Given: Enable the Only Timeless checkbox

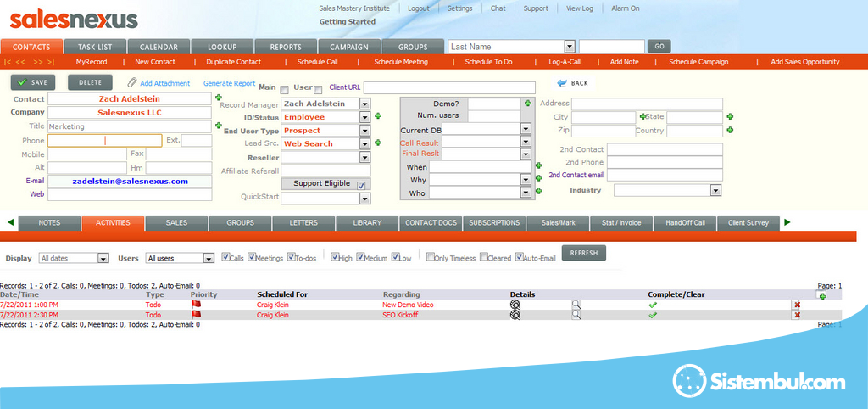Looking at the screenshot, I should point(430,256).
